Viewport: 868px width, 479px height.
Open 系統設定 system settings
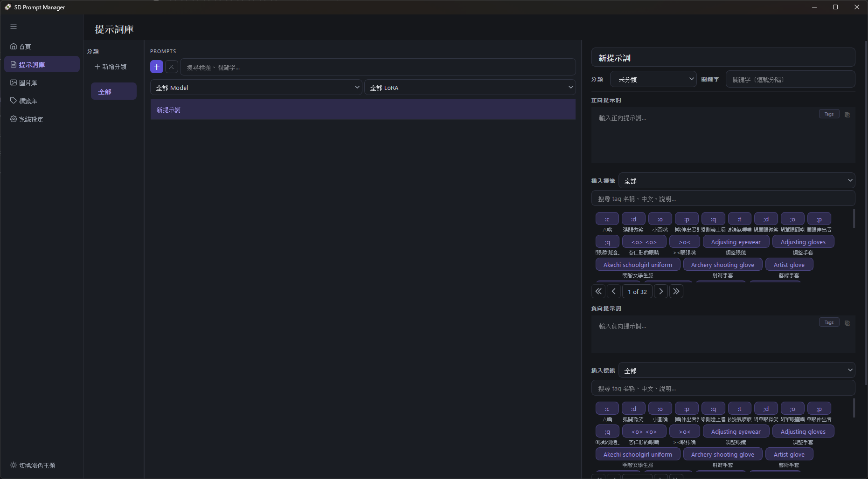[42, 119]
